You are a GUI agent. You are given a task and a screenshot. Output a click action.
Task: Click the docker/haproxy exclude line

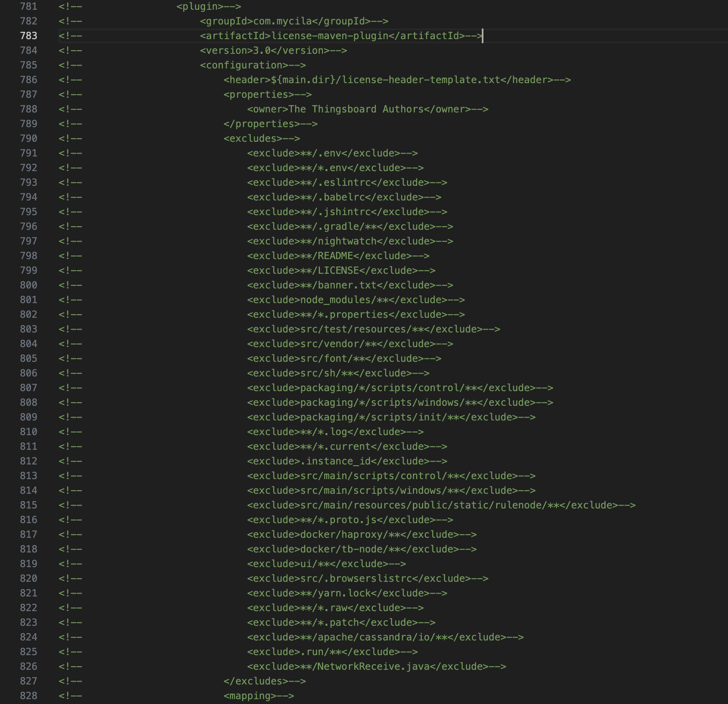pyautogui.click(x=361, y=535)
